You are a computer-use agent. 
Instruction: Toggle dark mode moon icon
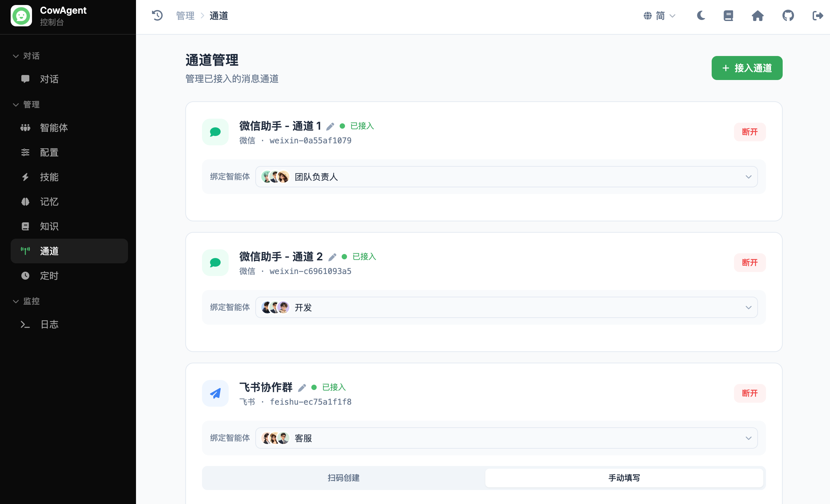click(701, 15)
